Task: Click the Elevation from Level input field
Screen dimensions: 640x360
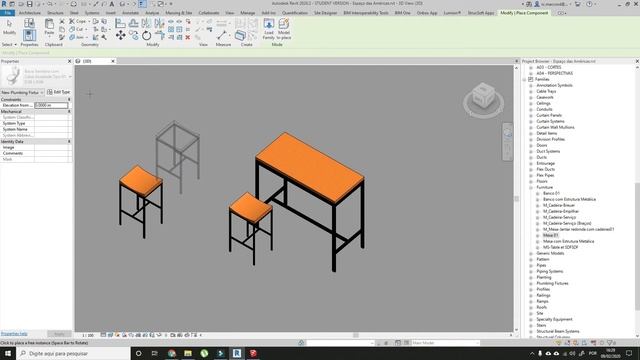Action: click(x=51, y=105)
